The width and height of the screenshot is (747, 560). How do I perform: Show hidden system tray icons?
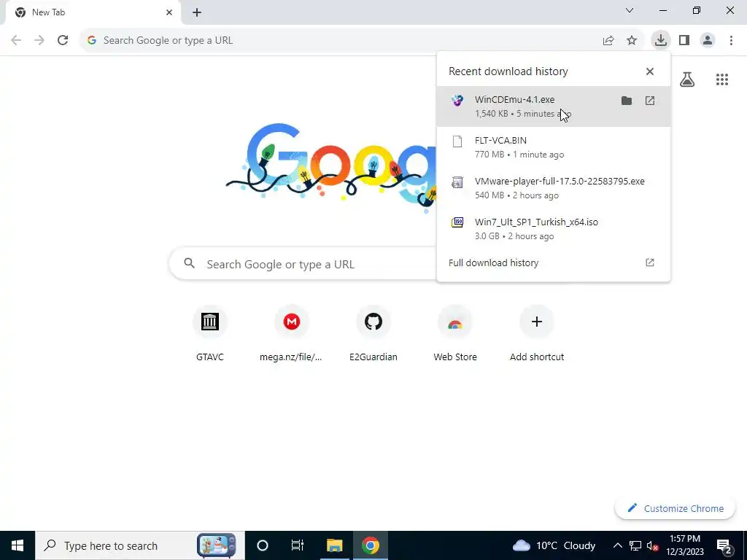[x=617, y=545]
